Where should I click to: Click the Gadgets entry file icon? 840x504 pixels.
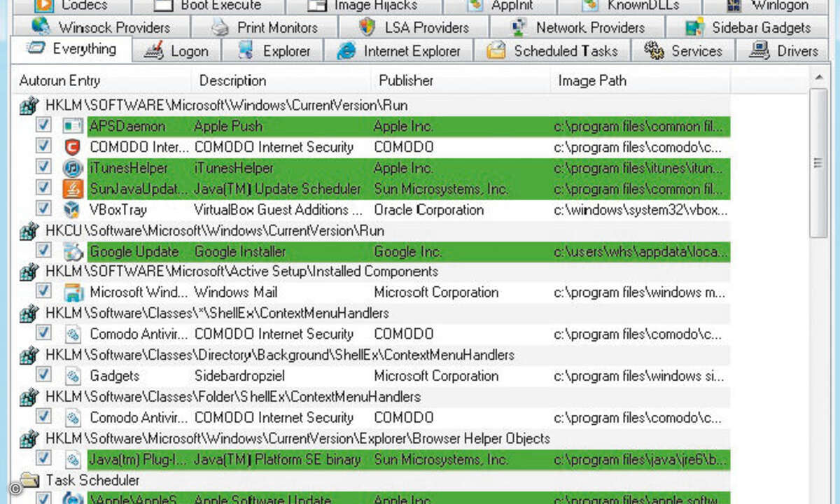[73, 376]
